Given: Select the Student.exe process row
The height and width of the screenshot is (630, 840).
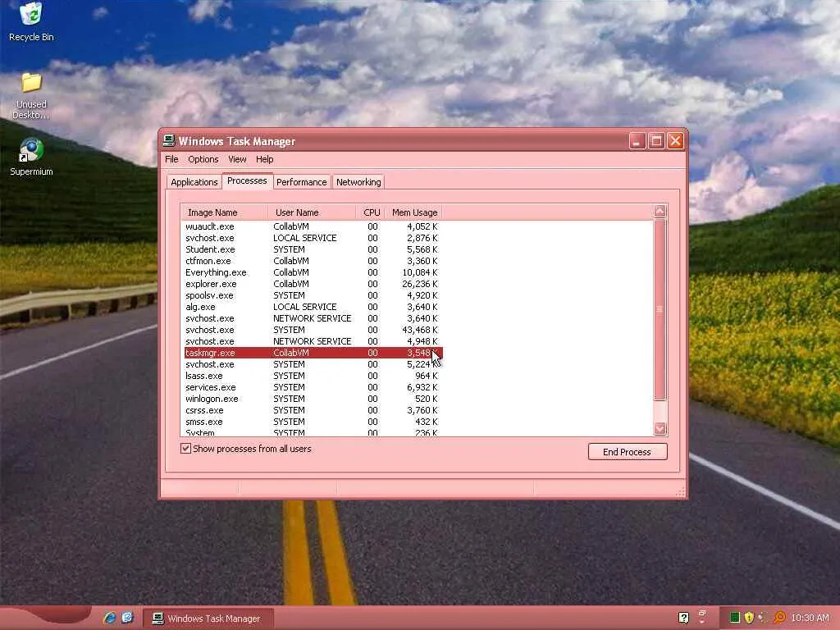Looking at the screenshot, I should pos(313,249).
